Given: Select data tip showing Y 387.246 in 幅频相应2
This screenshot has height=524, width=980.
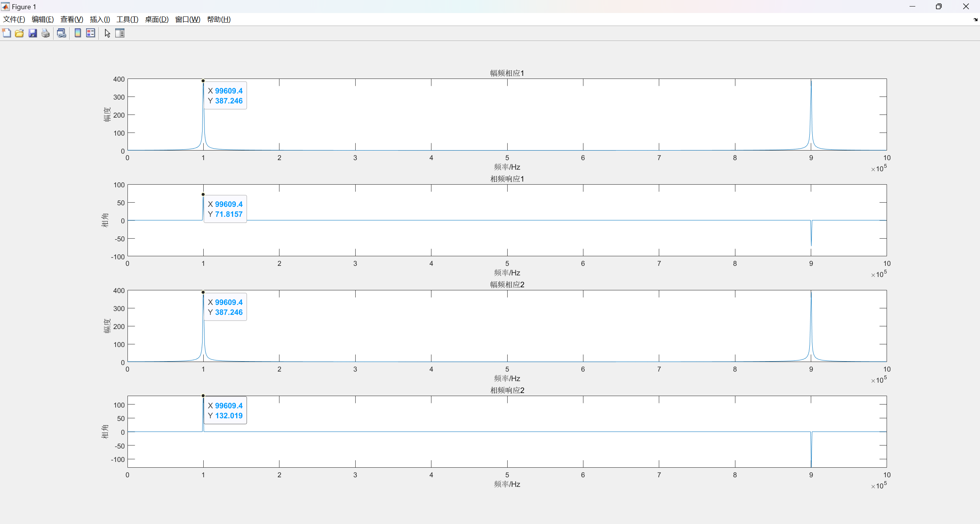Looking at the screenshot, I should click(225, 307).
